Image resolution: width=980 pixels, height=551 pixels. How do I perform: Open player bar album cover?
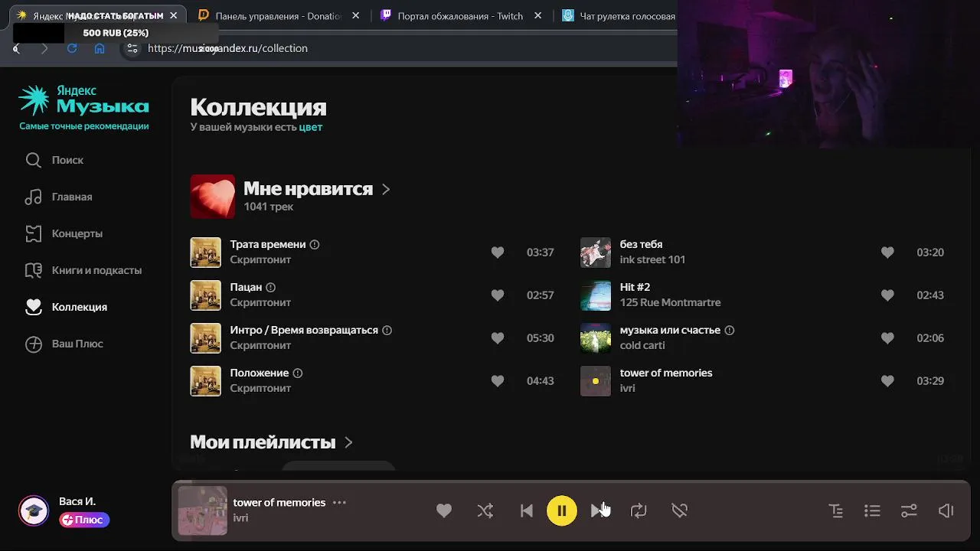(203, 510)
